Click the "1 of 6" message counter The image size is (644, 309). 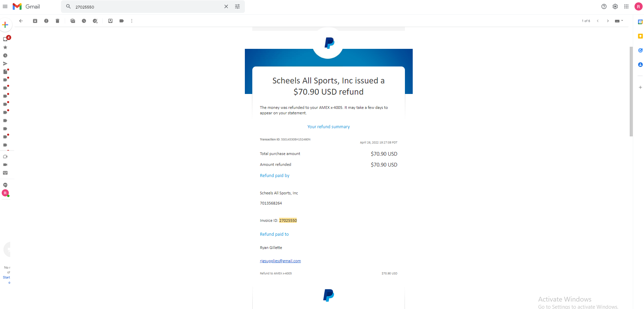tap(586, 21)
